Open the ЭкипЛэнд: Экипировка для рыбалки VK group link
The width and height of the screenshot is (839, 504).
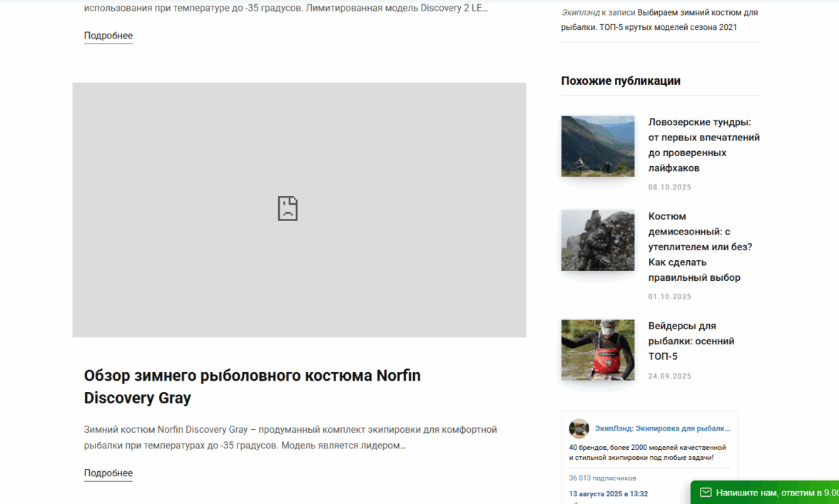(662, 428)
